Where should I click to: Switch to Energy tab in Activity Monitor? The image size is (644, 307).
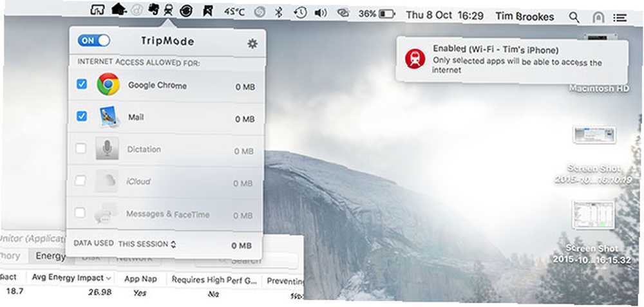(50, 256)
